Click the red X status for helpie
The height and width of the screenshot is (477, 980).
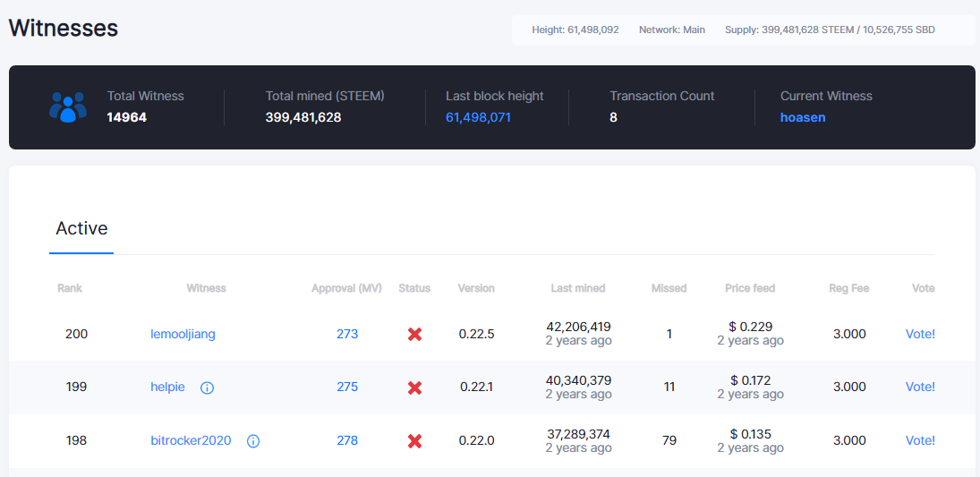(x=414, y=388)
